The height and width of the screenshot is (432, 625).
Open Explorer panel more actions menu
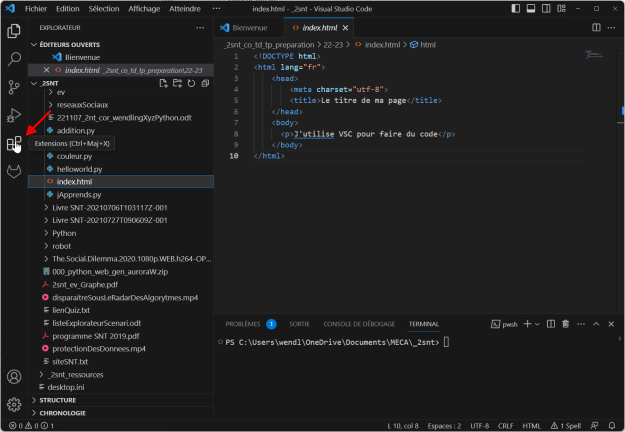click(x=200, y=27)
